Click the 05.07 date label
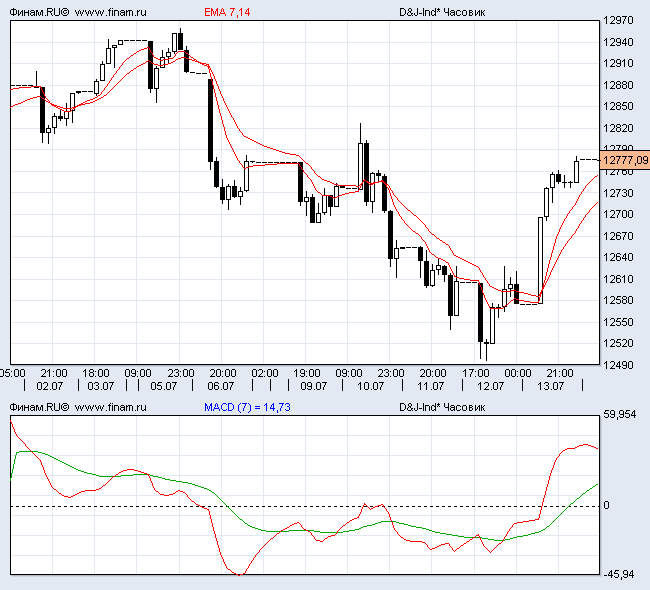650x590 pixels. [164, 386]
